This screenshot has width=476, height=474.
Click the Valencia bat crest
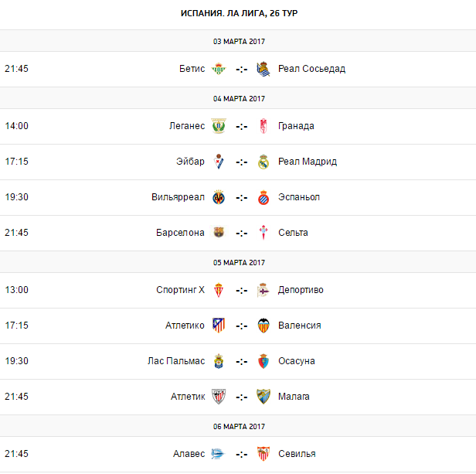pos(263,326)
